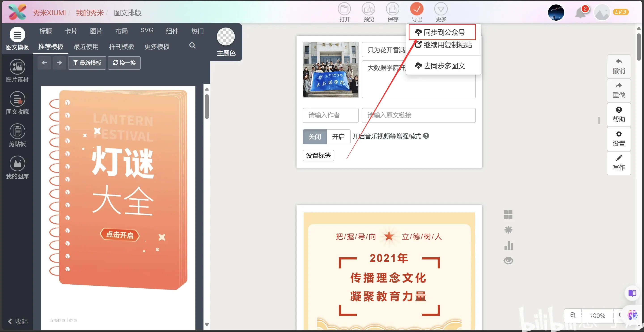The height and width of the screenshot is (332, 644).
Task: Click 设置标签 button
Action: coord(318,156)
